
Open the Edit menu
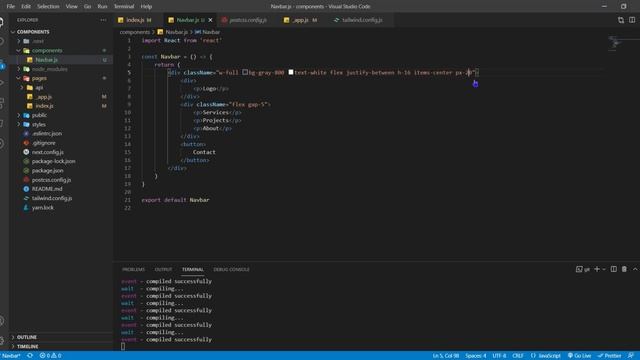[26, 7]
